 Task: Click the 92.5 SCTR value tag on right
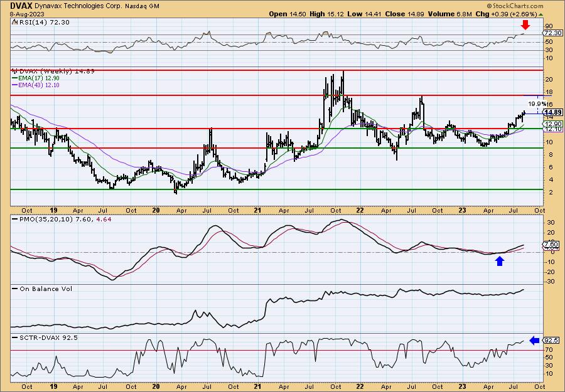pyautogui.click(x=552, y=340)
